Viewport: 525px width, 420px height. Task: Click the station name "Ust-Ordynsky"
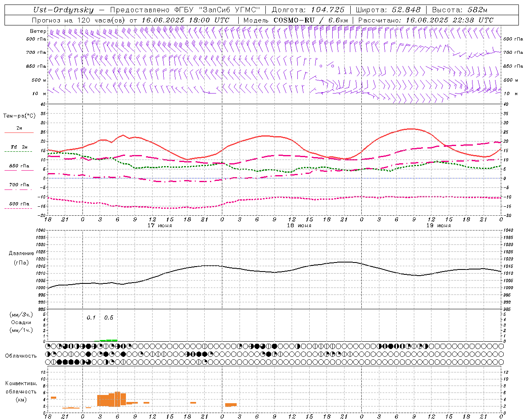pos(63,10)
